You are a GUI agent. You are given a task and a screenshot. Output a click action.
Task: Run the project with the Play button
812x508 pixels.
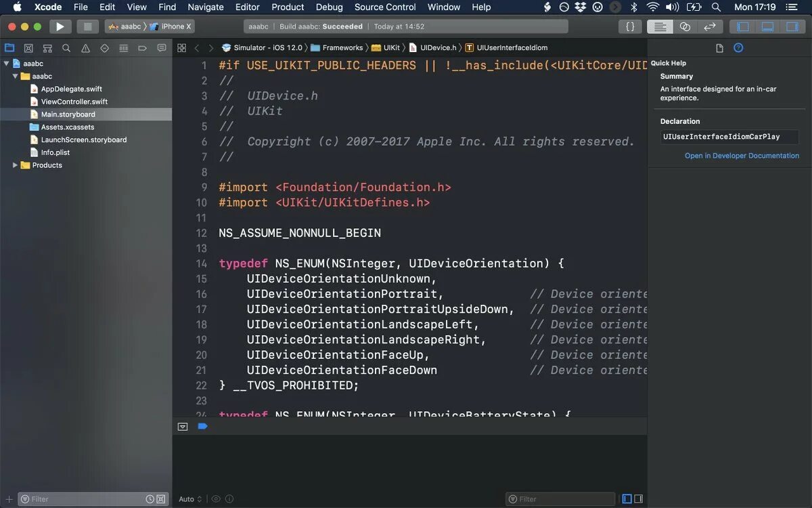[60, 26]
